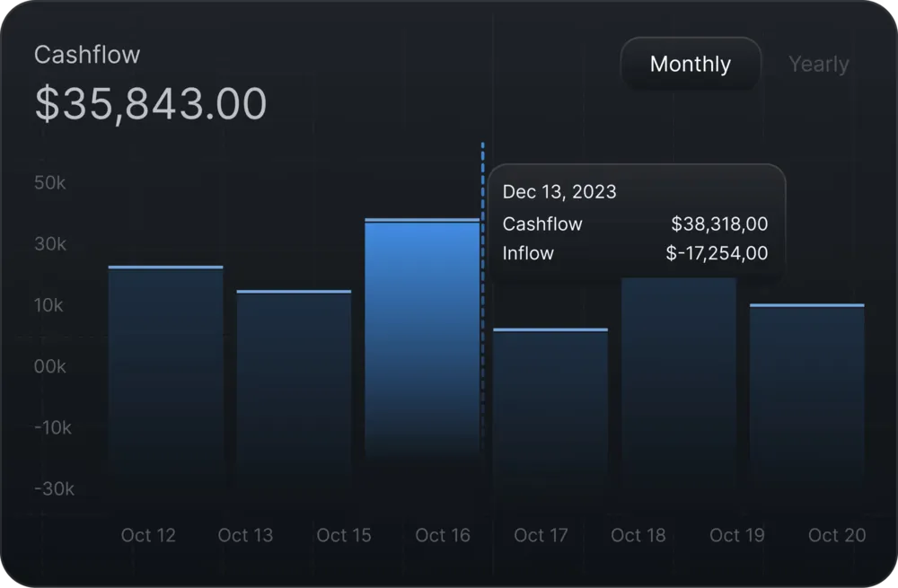Switch to the Yearly view
The width and height of the screenshot is (898, 588).
click(x=818, y=64)
